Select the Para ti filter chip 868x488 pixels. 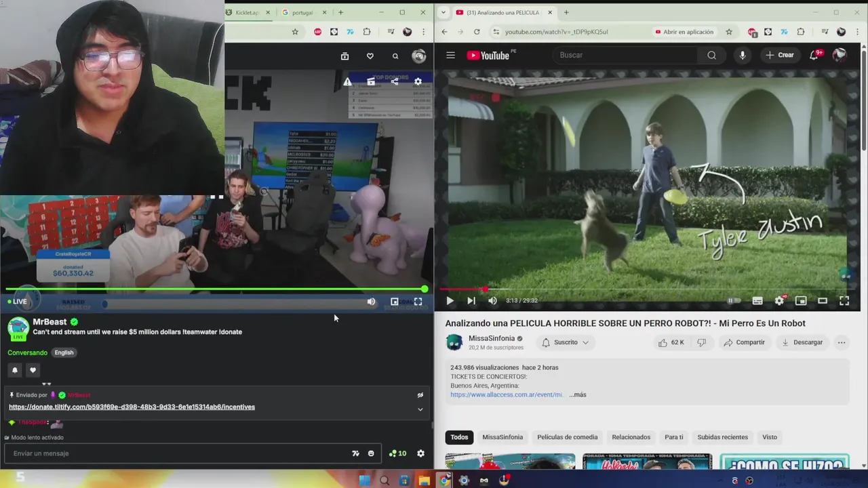coord(674,437)
